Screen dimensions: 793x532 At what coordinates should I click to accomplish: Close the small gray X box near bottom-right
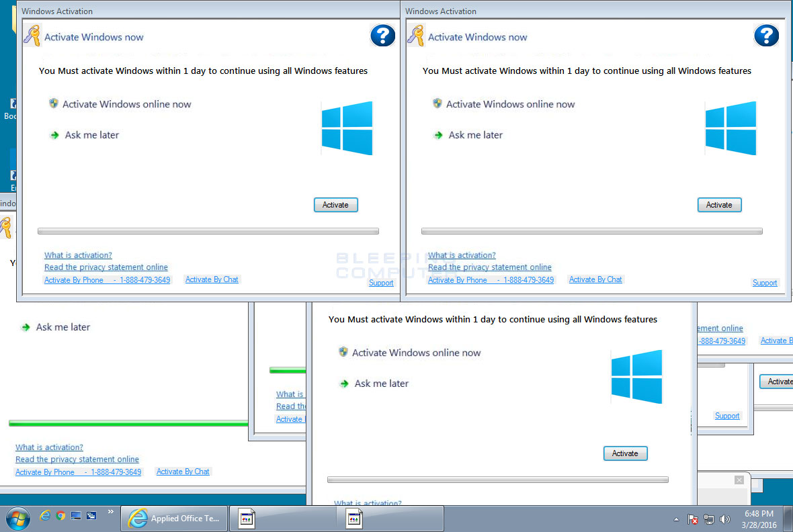click(x=739, y=480)
